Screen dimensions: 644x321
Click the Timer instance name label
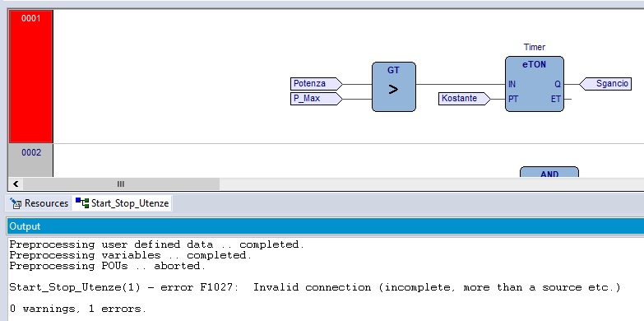click(535, 47)
